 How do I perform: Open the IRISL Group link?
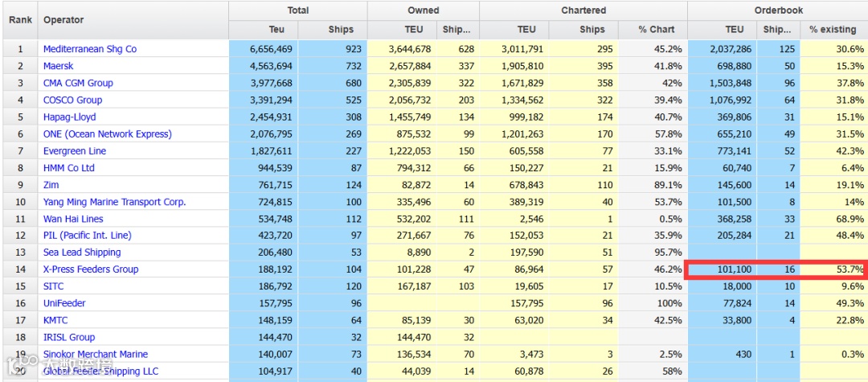click(x=69, y=337)
